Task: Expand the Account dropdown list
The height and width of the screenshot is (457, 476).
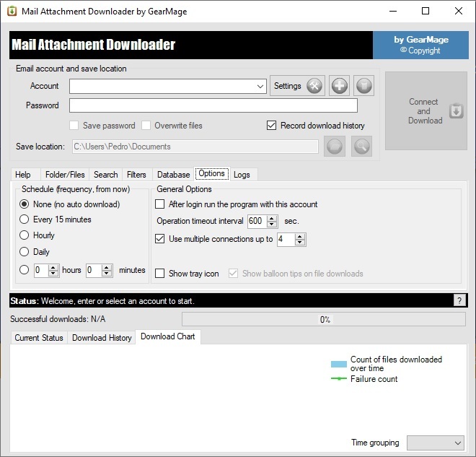Action: pyautogui.click(x=260, y=87)
